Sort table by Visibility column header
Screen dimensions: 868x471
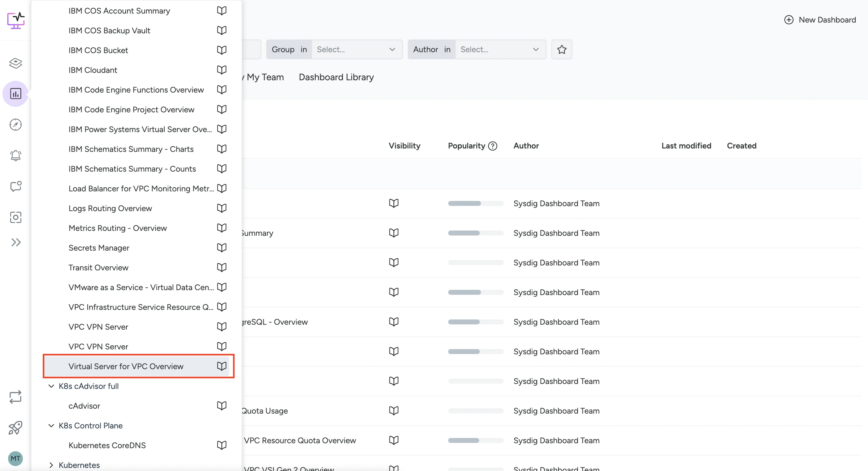pos(404,146)
